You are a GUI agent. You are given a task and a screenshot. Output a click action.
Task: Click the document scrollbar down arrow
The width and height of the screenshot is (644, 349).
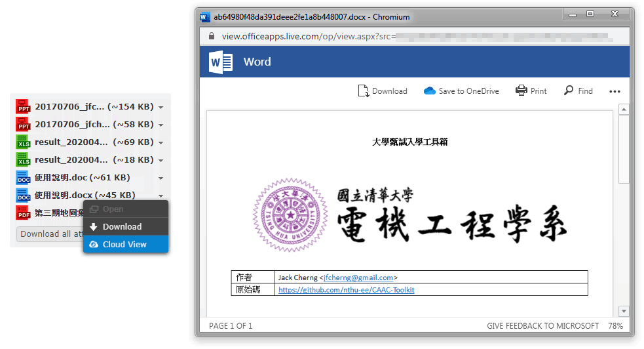click(624, 311)
